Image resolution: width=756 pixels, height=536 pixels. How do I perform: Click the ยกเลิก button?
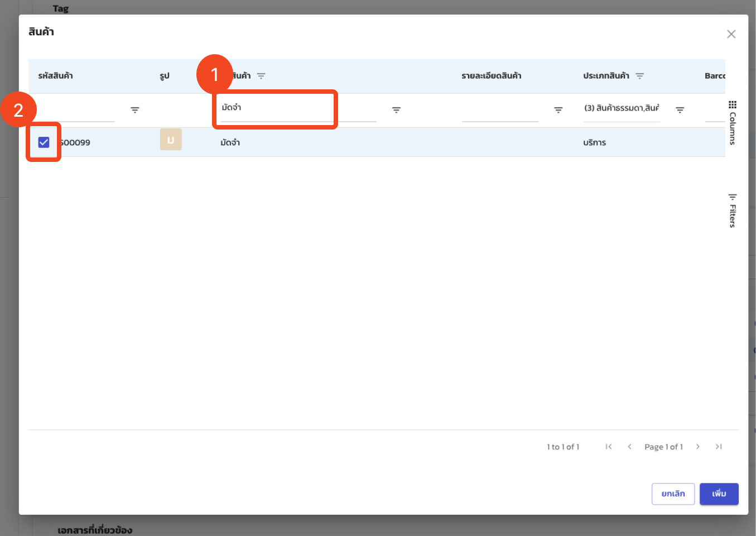(x=673, y=494)
